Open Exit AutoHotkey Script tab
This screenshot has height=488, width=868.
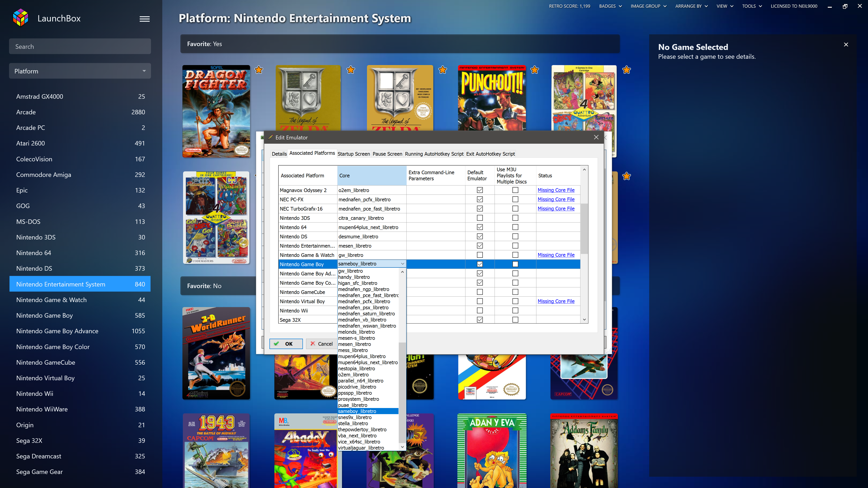pos(490,154)
